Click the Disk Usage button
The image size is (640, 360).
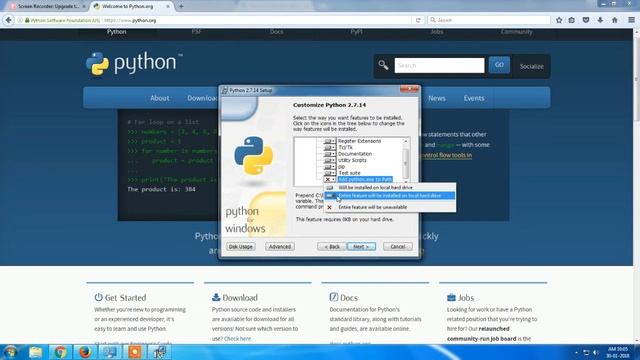pos(240,247)
